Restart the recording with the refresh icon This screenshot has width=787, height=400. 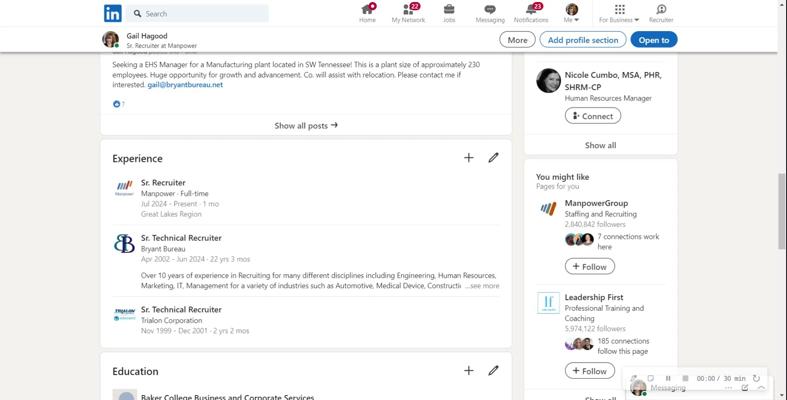[756, 378]
